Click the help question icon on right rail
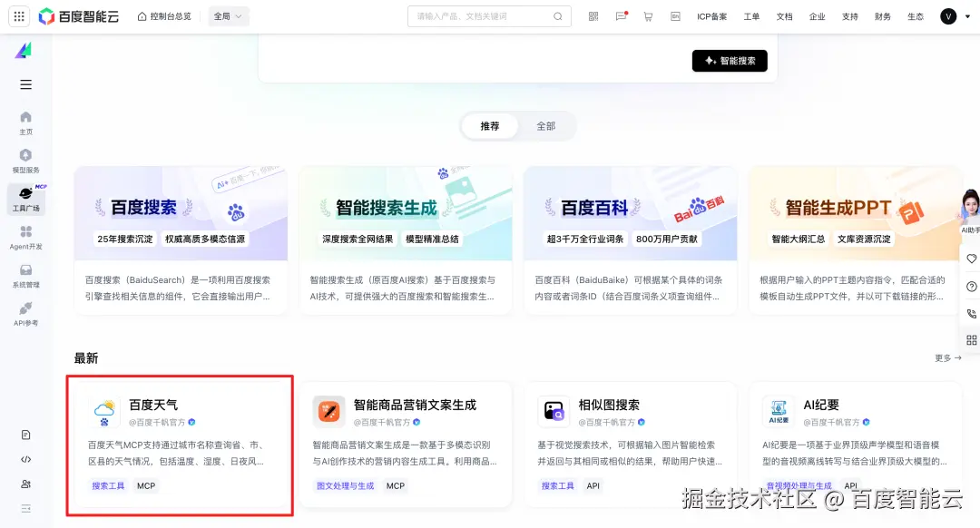Screen dimensions: 980x528 [x=971, y=286]
